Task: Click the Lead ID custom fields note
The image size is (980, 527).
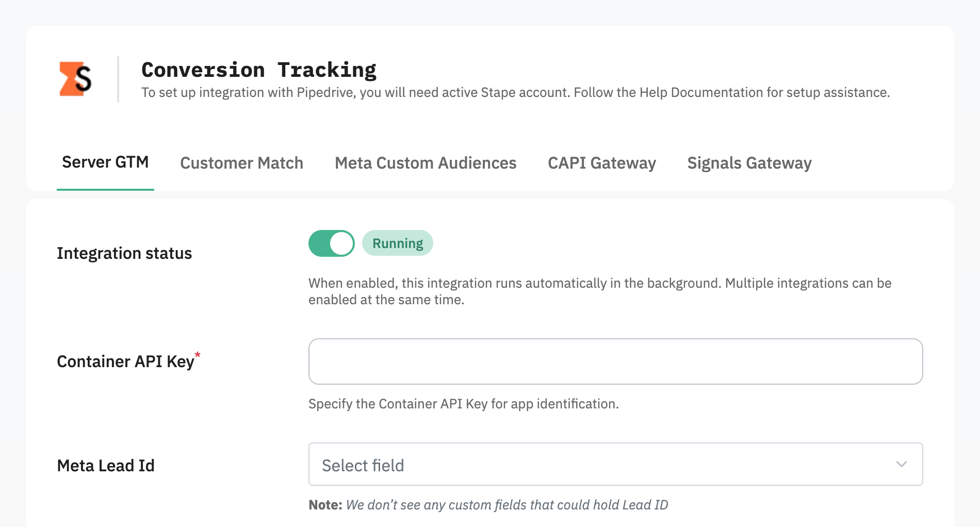Action: click(488, 505)
